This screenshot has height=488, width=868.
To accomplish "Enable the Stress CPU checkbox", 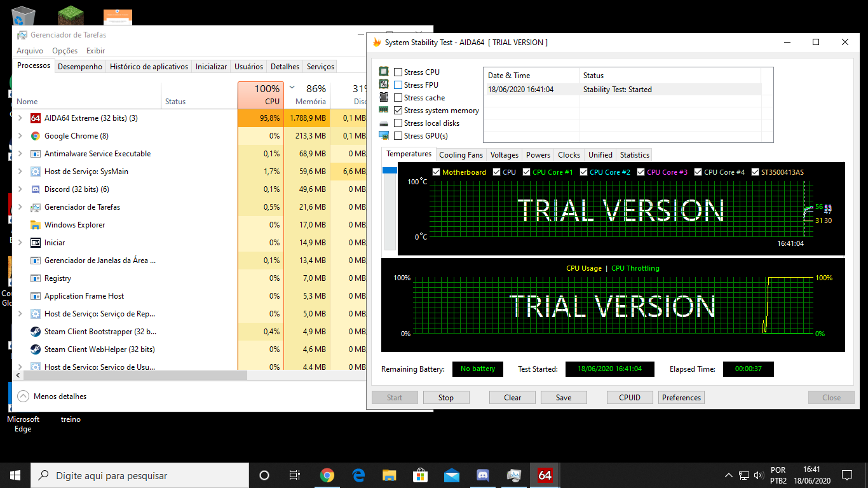I will click(x=398, y=72).
